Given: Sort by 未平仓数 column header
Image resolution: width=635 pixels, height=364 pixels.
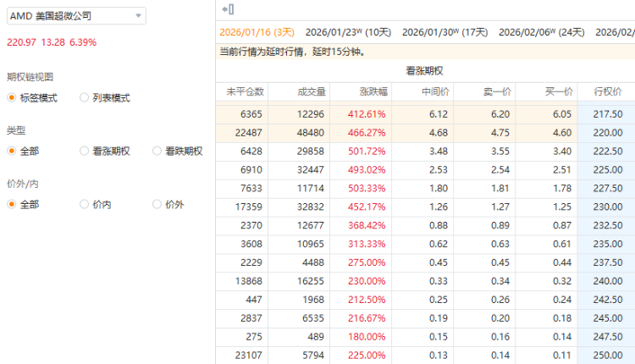Looking at the screenshot, I should click(246, 91).
